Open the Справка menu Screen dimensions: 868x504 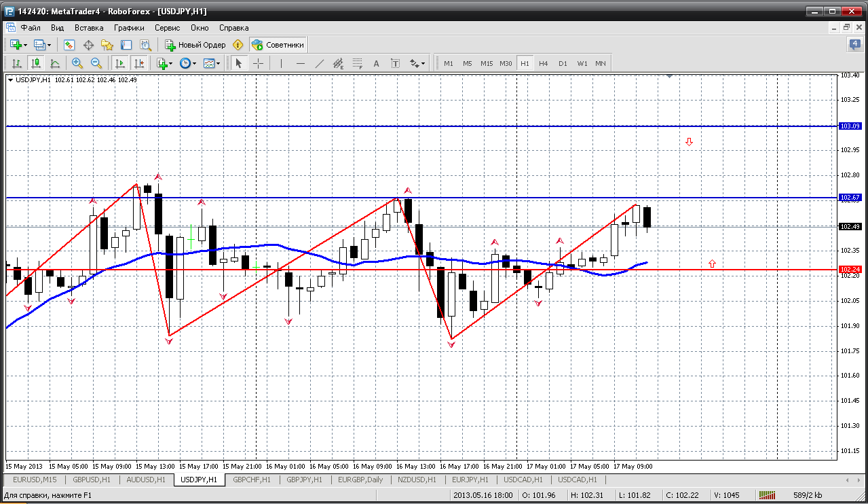234,28
